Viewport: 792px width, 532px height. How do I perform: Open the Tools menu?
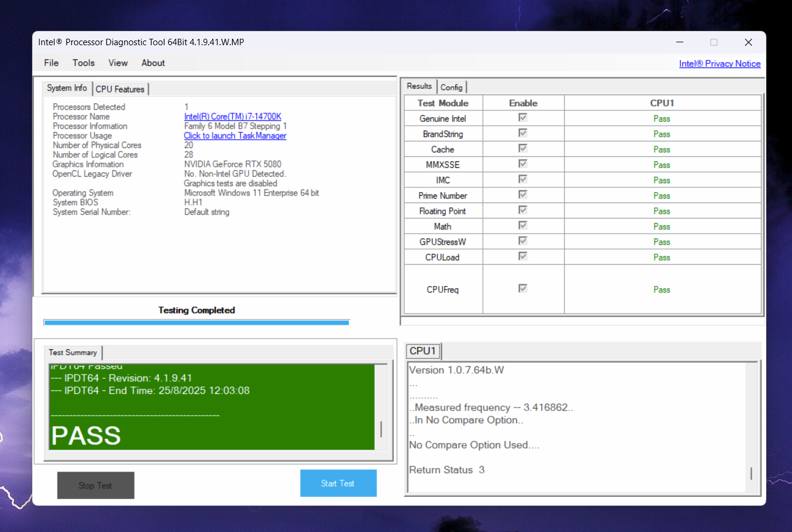[x=83, y=63]
